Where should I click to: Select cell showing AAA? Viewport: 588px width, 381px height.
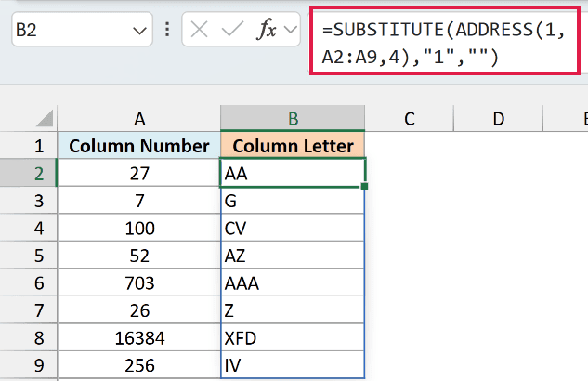[293, 282]
